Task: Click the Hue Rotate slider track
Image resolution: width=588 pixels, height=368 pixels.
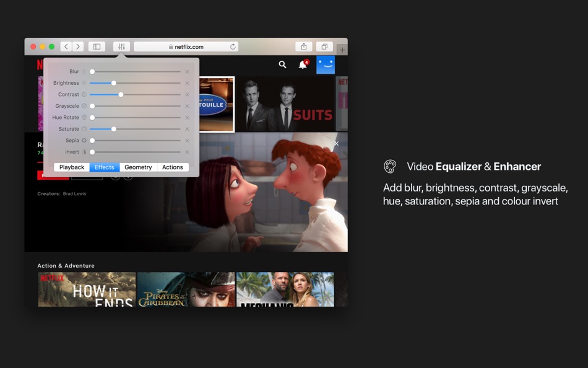Action: [x=136, y=118]
